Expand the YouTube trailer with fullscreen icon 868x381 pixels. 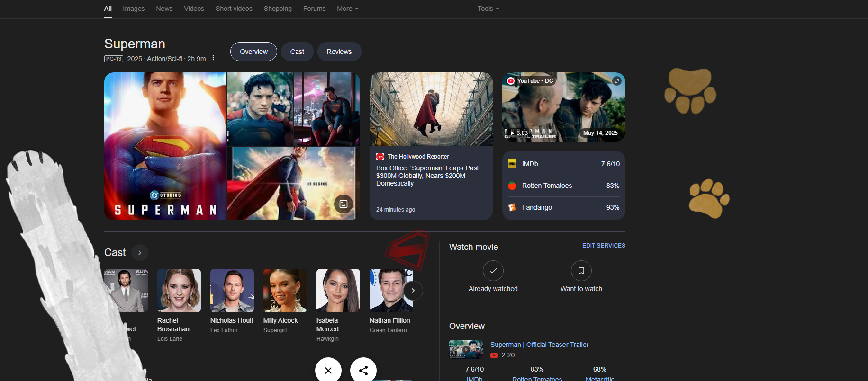pyautogui.click(x=616, y=81)
